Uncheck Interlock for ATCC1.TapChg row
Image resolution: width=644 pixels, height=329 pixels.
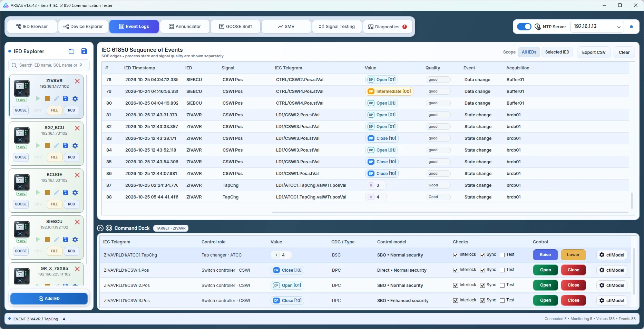click(x=456, y=255)
